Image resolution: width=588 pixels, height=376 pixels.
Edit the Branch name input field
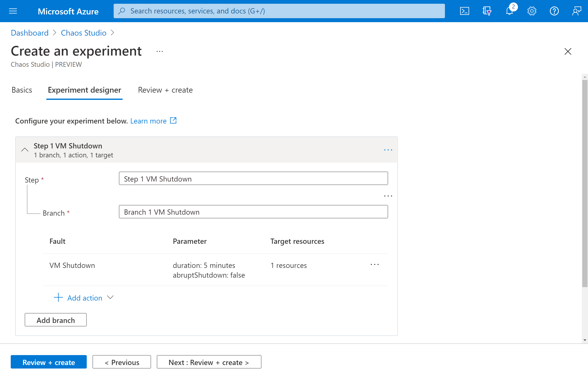[253, 212]
